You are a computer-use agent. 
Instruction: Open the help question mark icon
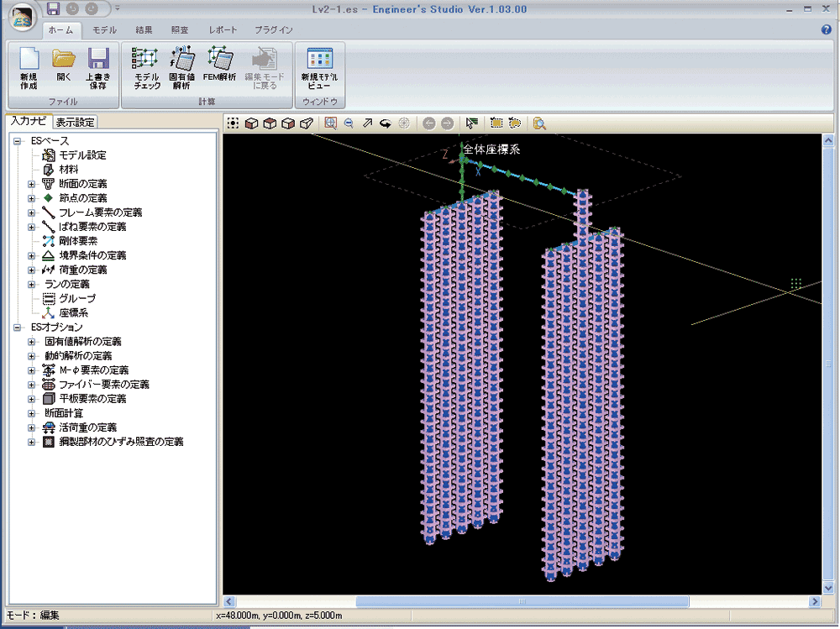826,30
